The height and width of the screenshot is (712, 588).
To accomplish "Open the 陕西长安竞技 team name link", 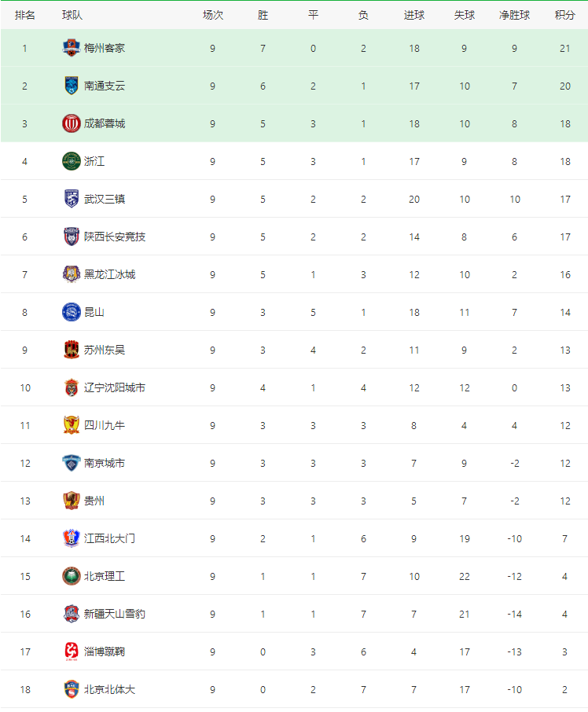I will tap(115, 237).
